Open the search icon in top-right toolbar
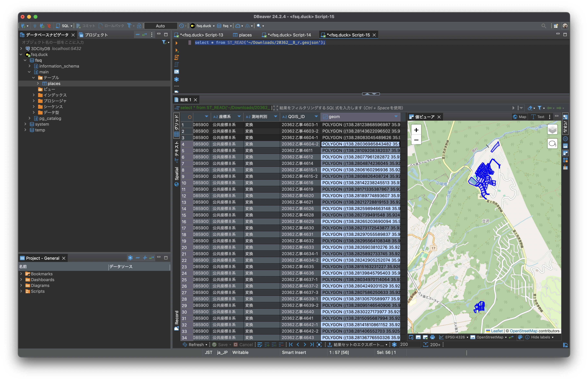The height and width of the screenshot is (381, 588). (543, 26)
